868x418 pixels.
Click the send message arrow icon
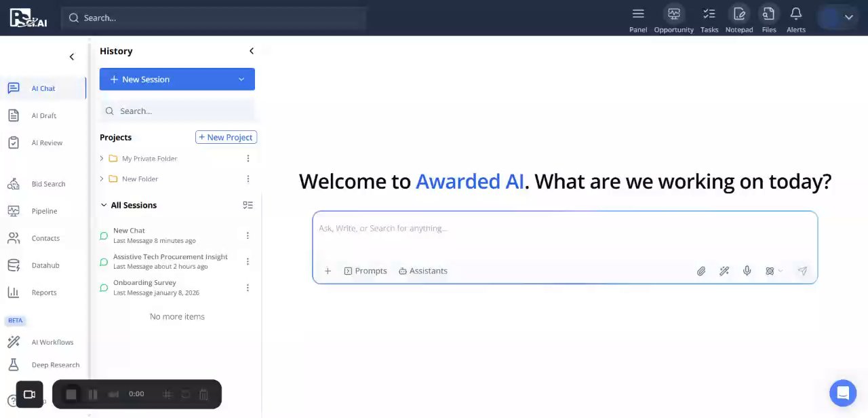pyautogui.click(x=802, y=271)
